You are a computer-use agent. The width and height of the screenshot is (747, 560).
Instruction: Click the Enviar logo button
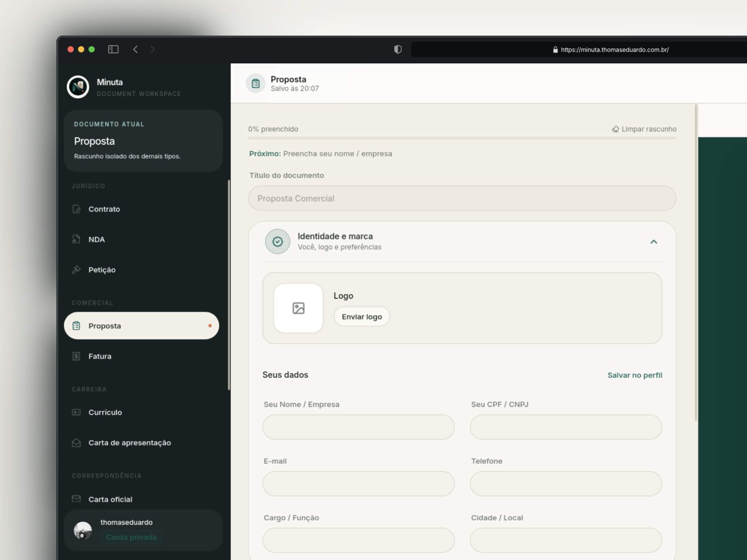coord(362,317)
